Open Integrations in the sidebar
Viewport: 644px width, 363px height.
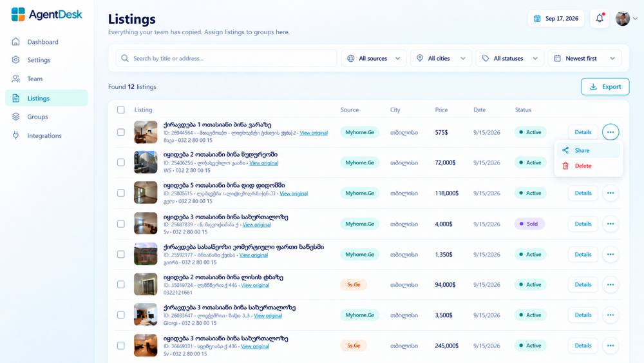click(x=46, y=135)
